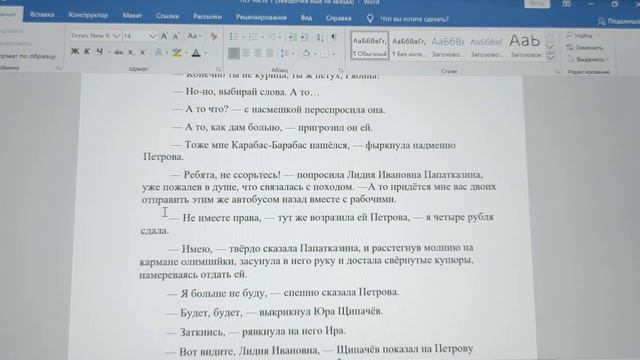Apply borders to paragraph
The image size is (640, 360).
[324, 53]
